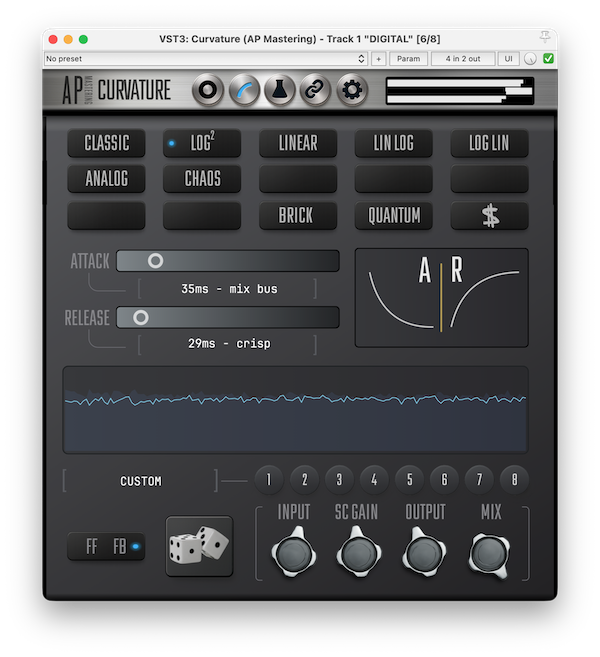Choose the QUANTUM mode button
The height and width of the screenshot is (657, 600).
394,216
